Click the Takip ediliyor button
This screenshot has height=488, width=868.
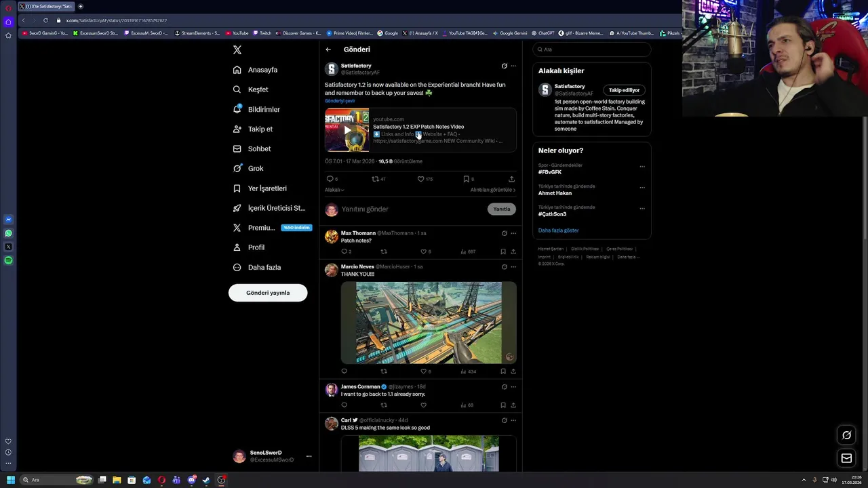[624, 90]
